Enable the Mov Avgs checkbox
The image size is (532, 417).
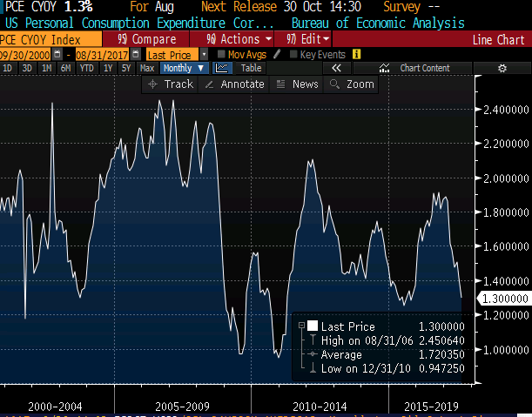[x=221, y=54]
